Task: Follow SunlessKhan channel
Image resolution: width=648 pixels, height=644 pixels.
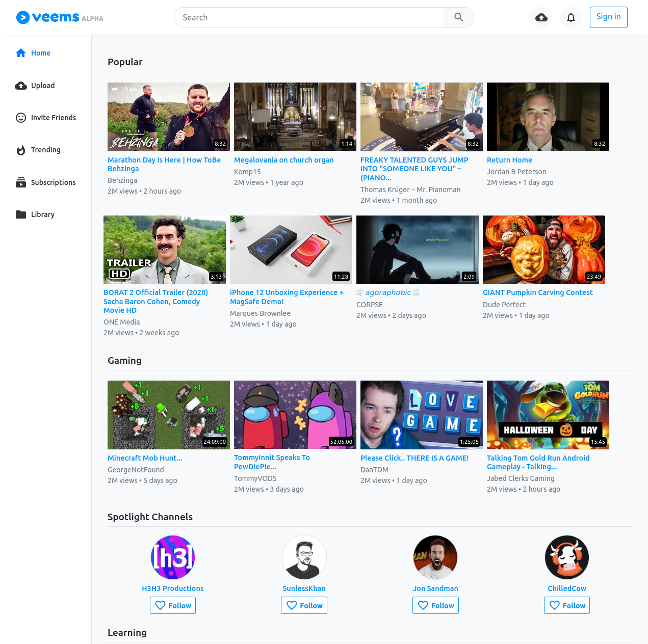Action: [304, 605]
